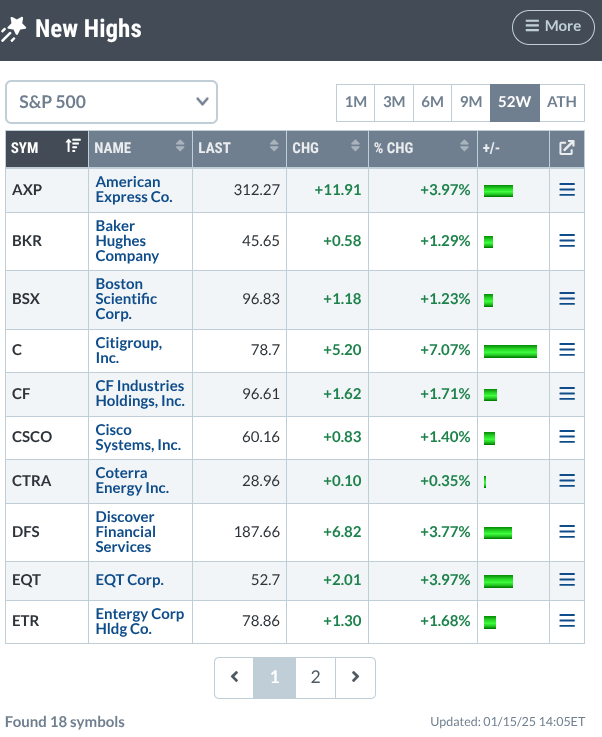This screenshot has height=737, width=602.
Task: Select the 9M period tab
Action: [x=471, y=102]
